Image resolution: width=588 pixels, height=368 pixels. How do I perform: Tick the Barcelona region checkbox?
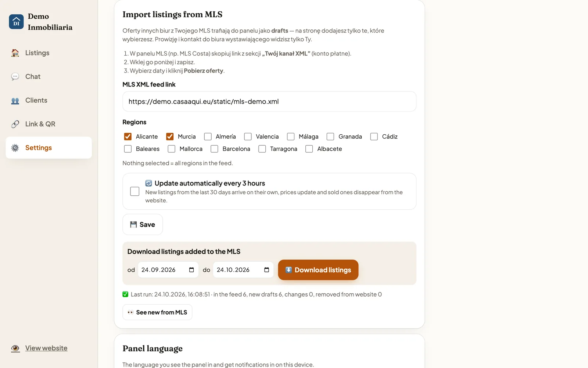pos(215,149)
